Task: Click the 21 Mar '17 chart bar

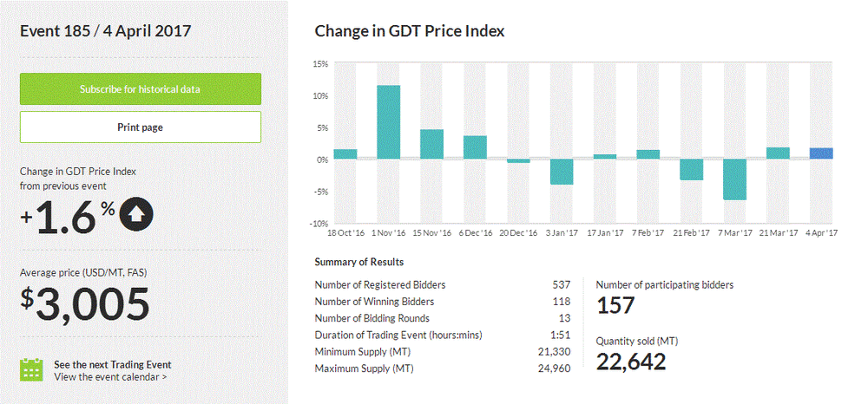Action: (778, 153)
